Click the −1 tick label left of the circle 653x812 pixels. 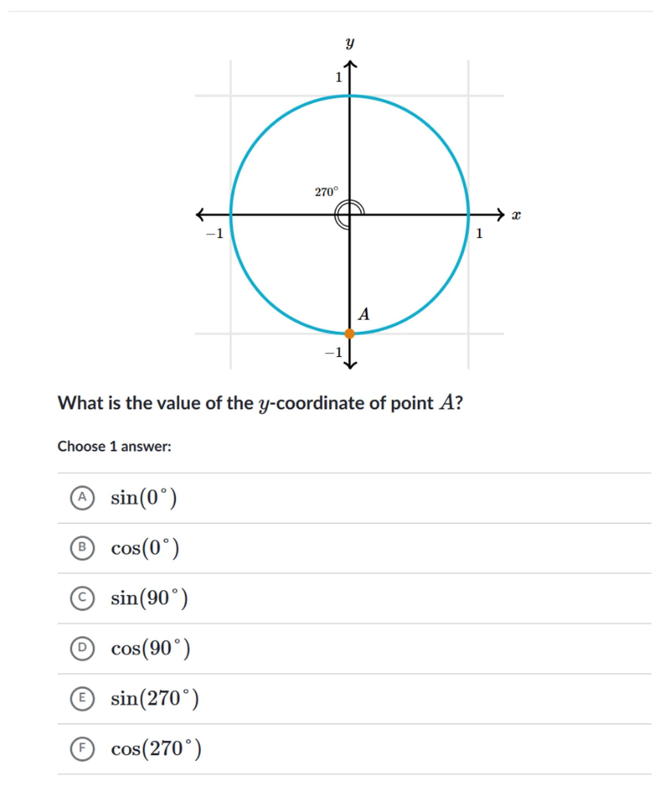215,233
